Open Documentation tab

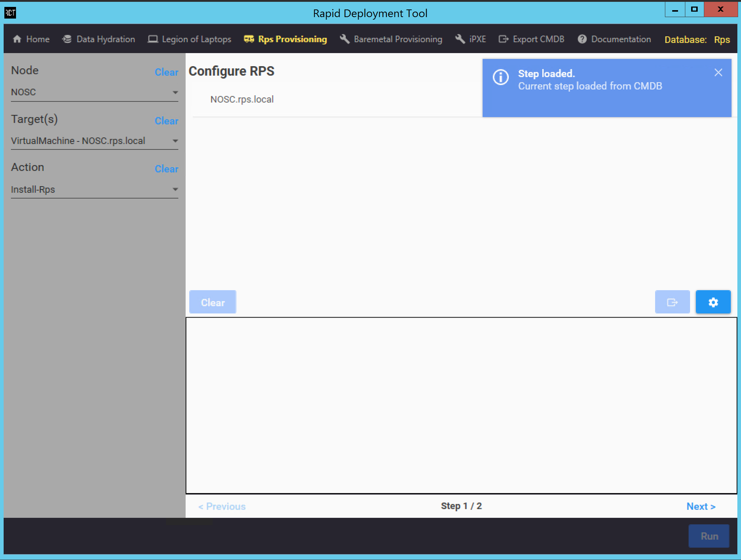point(614,39)
